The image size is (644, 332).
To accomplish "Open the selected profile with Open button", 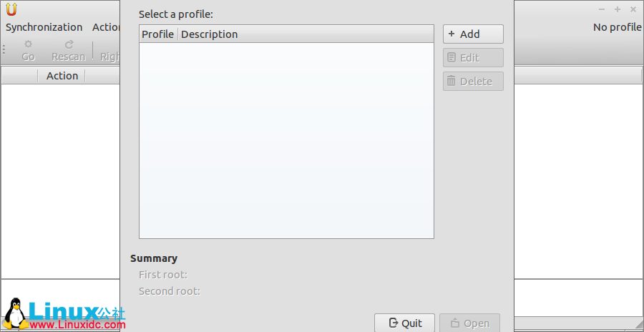I will 469,323.
